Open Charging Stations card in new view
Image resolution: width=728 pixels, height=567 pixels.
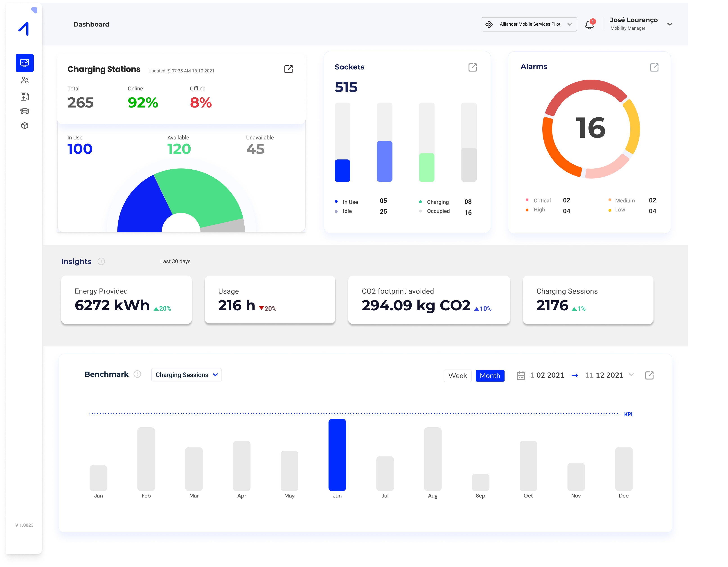coord(288,69)
